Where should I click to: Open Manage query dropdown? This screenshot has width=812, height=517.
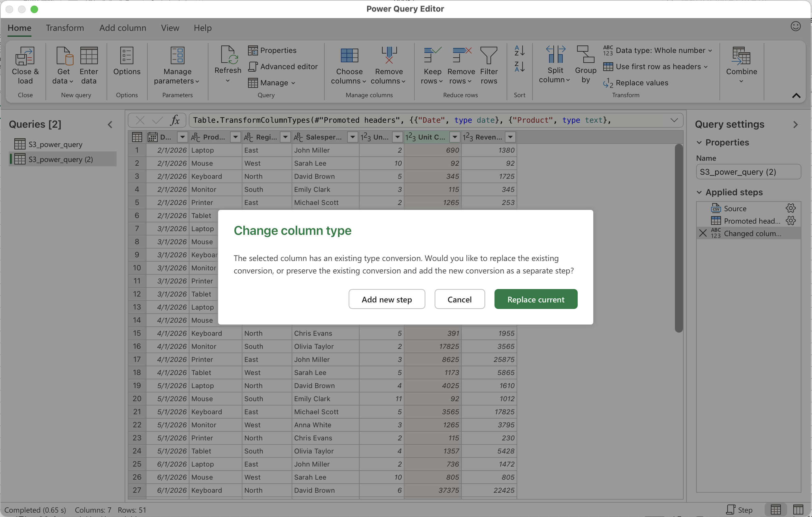point(272,83)
